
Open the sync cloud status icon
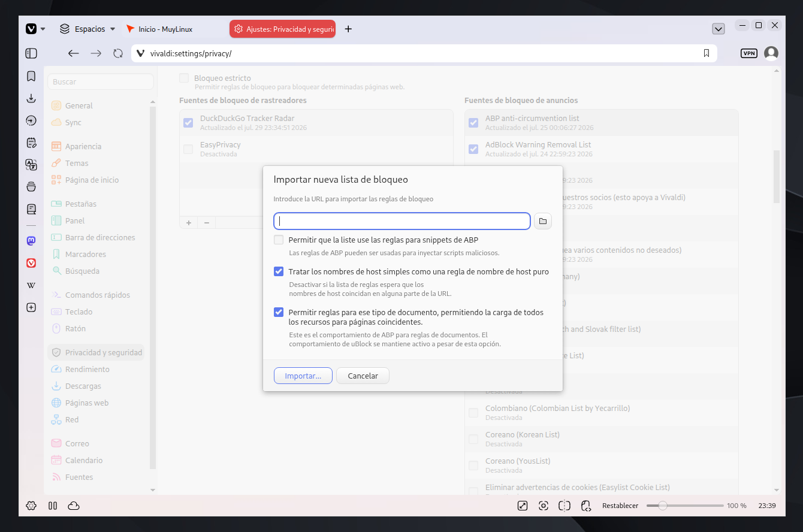tap(74, 506)
